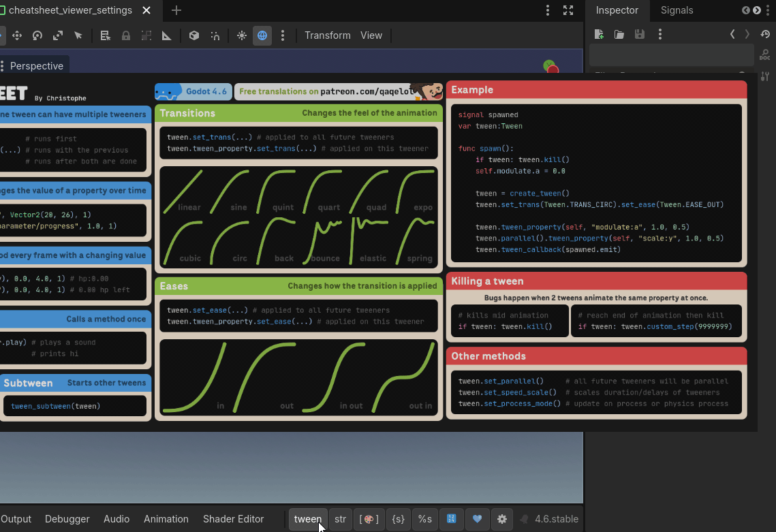Open the Shader Editor bottom panel
776x532 pixels.
pyautogui.click(x=233, y=519)
